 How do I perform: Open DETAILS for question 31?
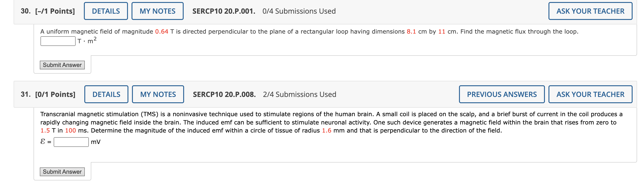[x=106, y=94]
